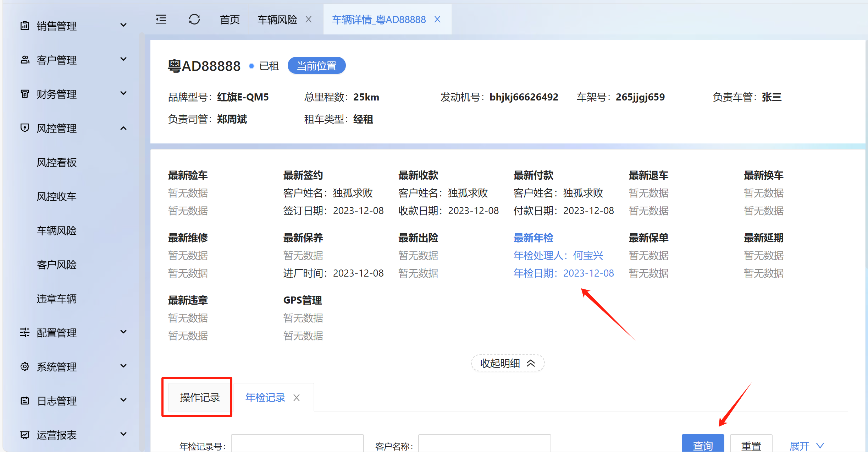Click the 客户管理 people icon
This screenshot has width=868, height=452.
tap(25, 60)
